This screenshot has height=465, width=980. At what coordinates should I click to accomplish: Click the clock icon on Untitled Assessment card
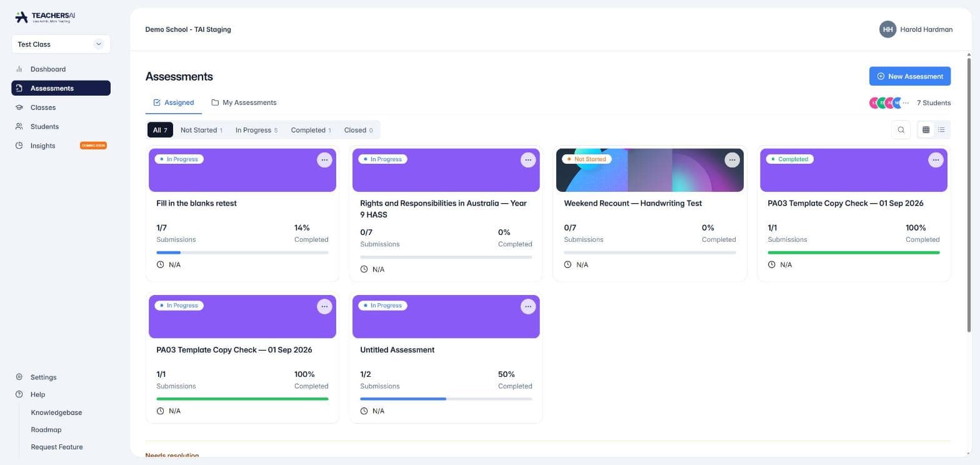[x=364, y=411]
